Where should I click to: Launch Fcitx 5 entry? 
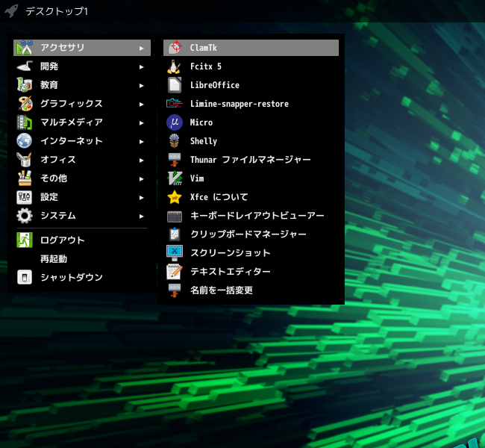tap(251, 66)
